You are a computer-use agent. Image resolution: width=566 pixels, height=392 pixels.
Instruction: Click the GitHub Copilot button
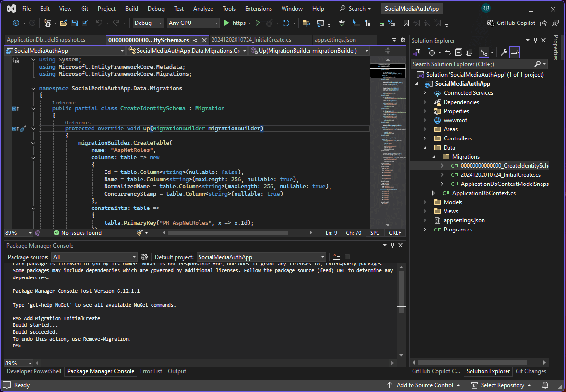[x=511, y=23]
